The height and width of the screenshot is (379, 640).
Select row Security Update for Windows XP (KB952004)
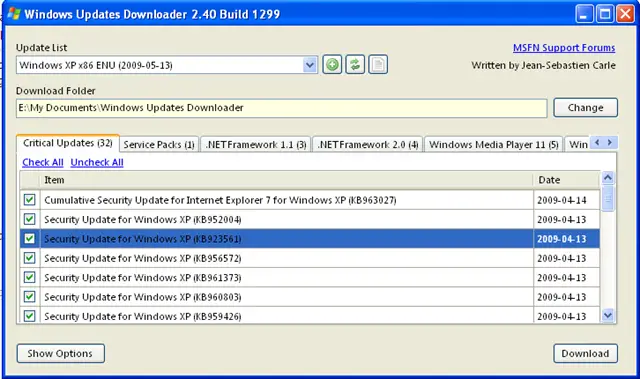[x=310, y=219]
